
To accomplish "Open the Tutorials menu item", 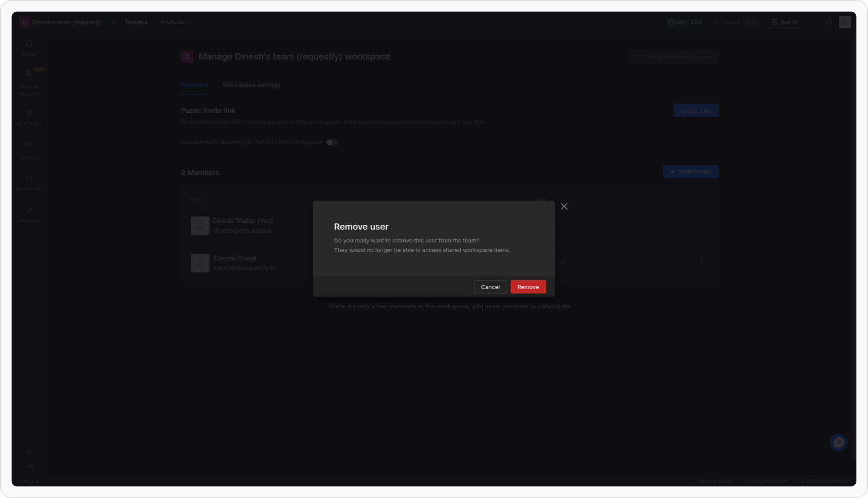I will pos(136,22).
